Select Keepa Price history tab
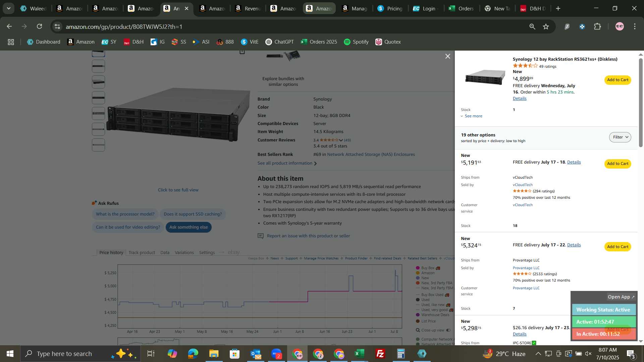The height and width of the screenshot is (362, 644). click(x=111, y=253)
